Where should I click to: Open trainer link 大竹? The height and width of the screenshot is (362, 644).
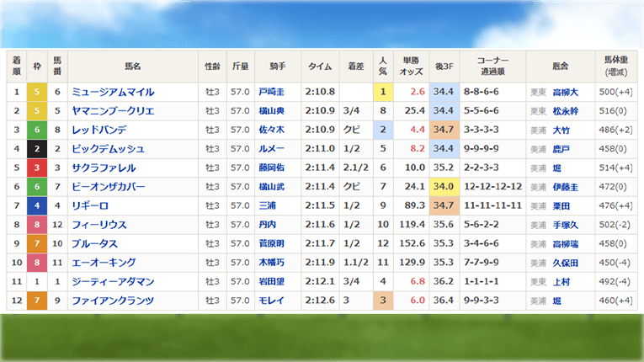click(561, 130)
